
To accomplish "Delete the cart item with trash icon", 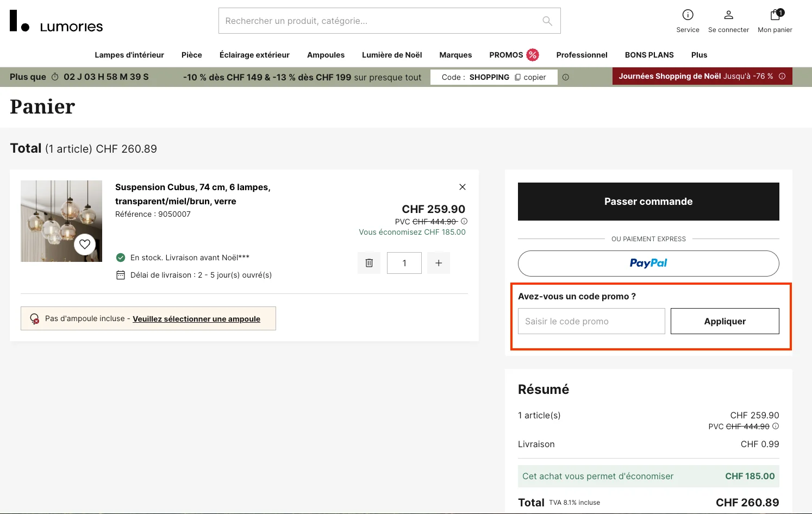I will (x=369, y=262).
